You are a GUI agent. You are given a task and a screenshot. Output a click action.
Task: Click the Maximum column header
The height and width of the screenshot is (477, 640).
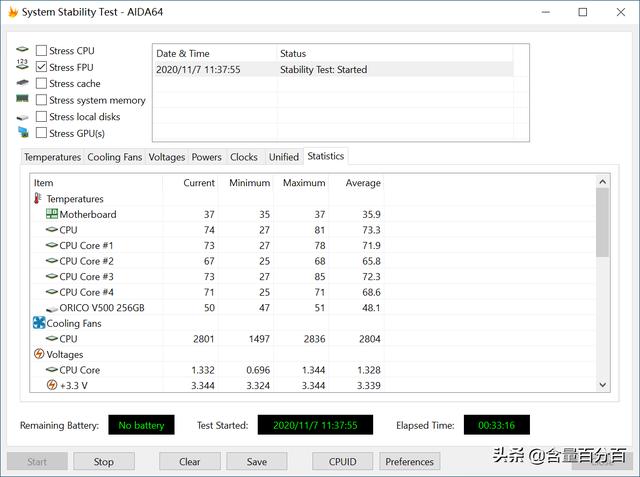coord(304,183)
